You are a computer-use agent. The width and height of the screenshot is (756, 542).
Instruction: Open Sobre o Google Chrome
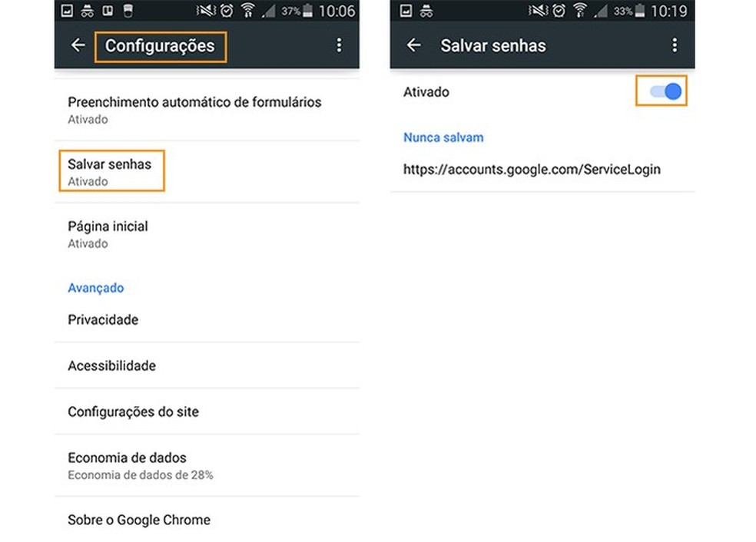[207, 520]
